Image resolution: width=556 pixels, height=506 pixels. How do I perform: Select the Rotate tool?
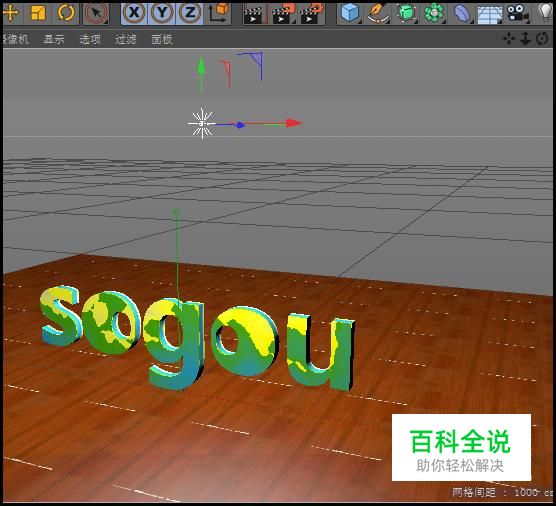tap(66, 13)
